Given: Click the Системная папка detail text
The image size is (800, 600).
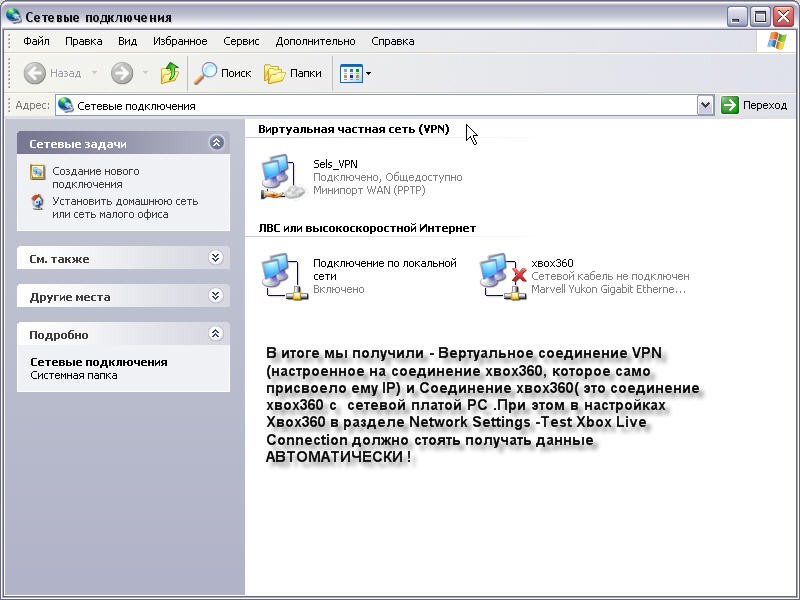Looking at the screenshot, I should pos(74,376).
